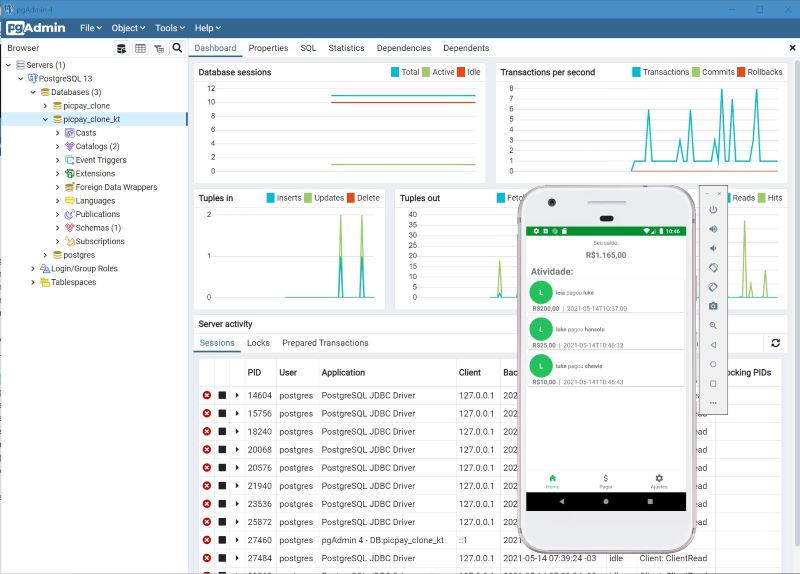This screenshot has height=574, width=800.
Task: Collapse the Servers (1) tree node
Action: coord(8,65)
